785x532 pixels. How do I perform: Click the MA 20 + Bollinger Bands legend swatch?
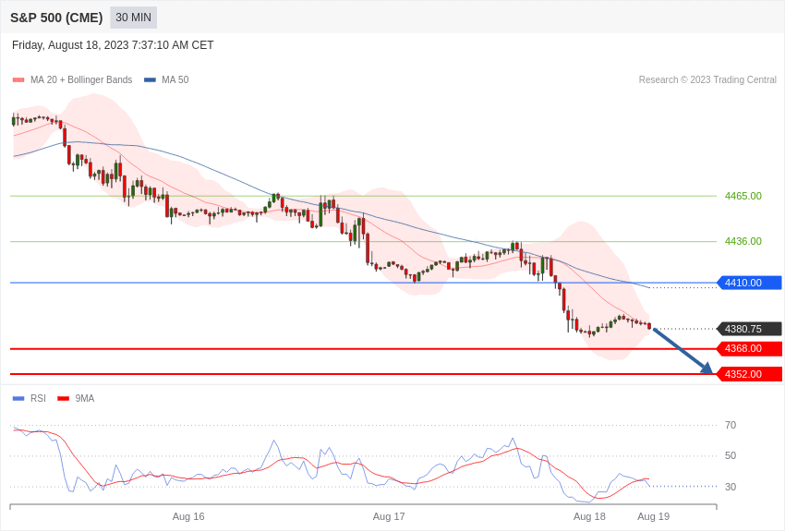click(18, 79)
